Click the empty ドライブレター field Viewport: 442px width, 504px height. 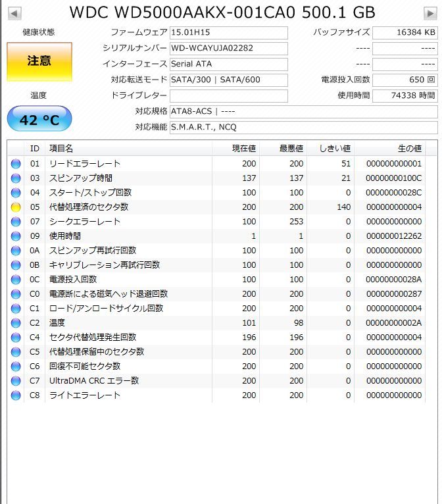point(229,95)
